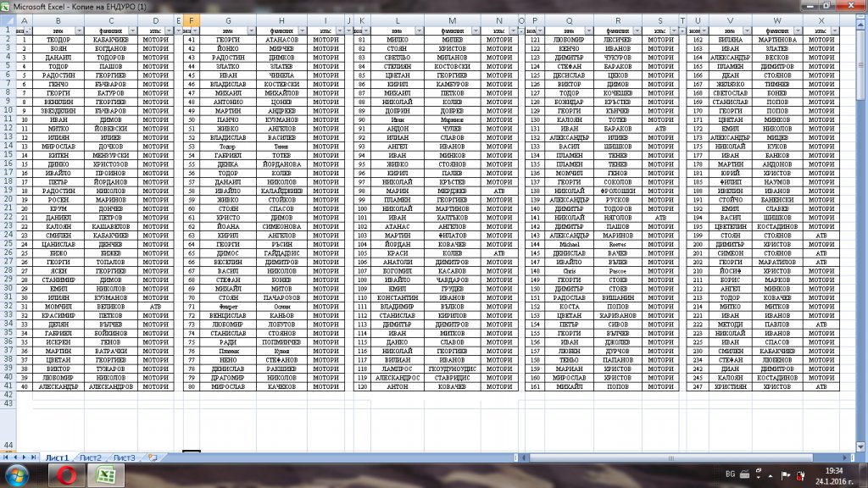Screen dimensions: 868x488
Task: Open the filter dropdown in column A header
Action: coord(28,31)
